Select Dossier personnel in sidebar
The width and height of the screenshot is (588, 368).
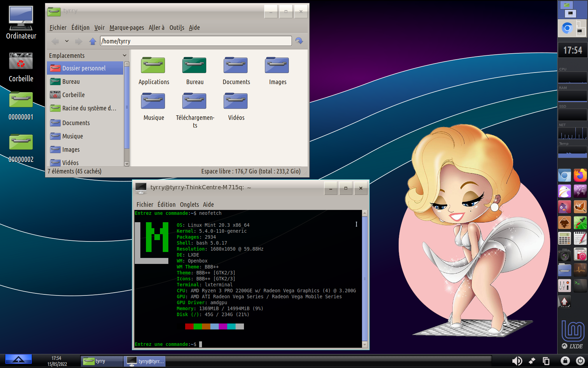click(x=85, y=68)
